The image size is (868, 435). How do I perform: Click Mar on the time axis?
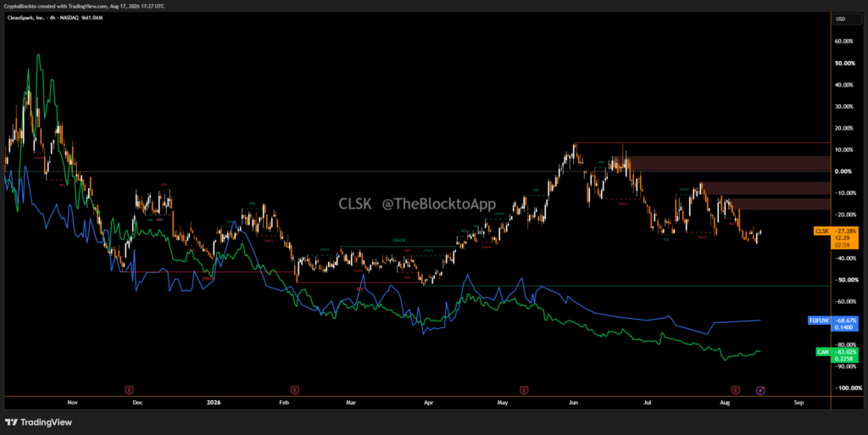pyautogui.click(x=351, y=402)
